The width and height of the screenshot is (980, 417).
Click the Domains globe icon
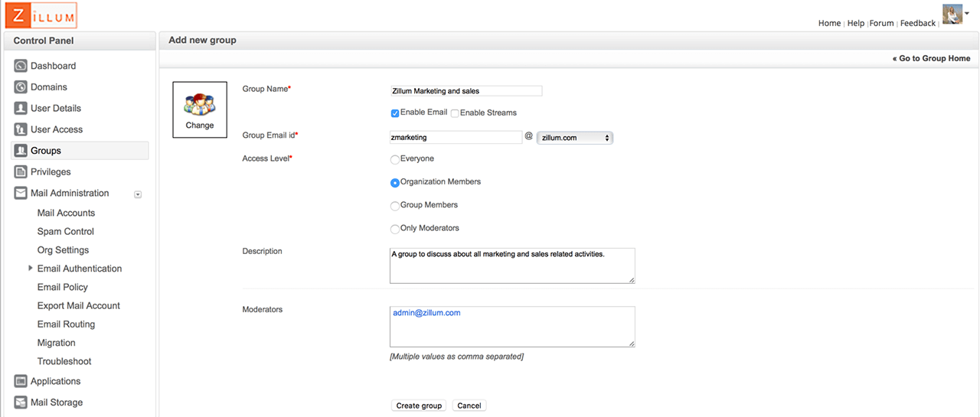[x=21, y=87]
